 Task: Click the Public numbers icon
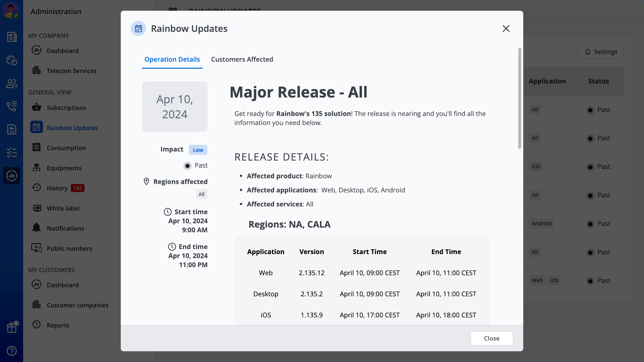(37, 248)
